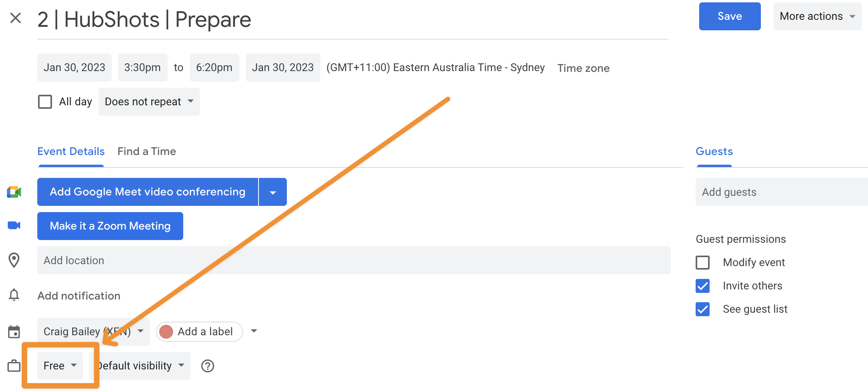Viewport: 868px width, 390px height.
Task: Click the Zoom video camera icon
Action: 14,226
